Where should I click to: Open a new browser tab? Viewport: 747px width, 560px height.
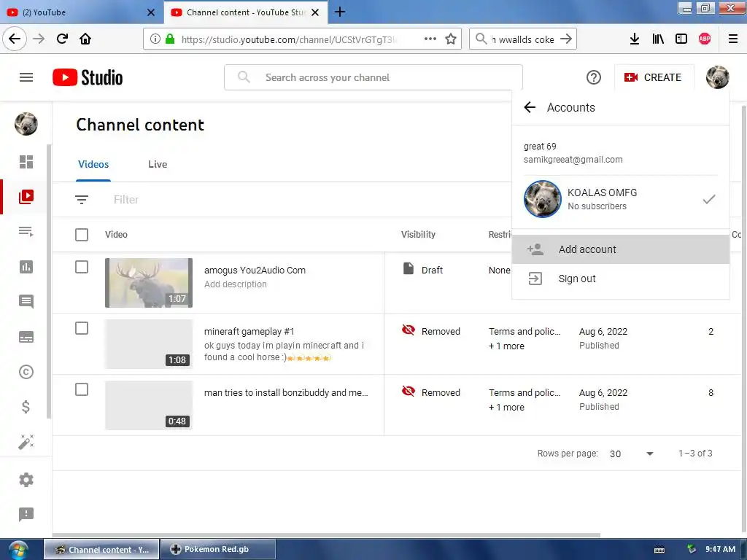click(x=340, y=12)
